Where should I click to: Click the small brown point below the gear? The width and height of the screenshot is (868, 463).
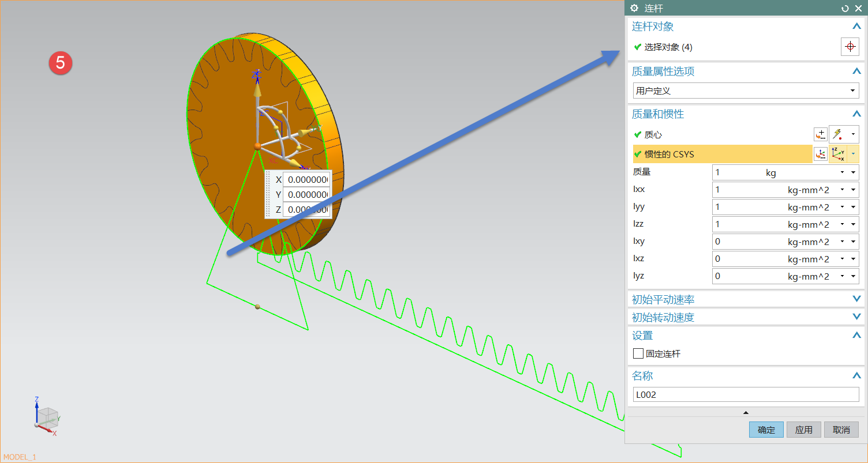pyautogui.click(x=257, y=307)
